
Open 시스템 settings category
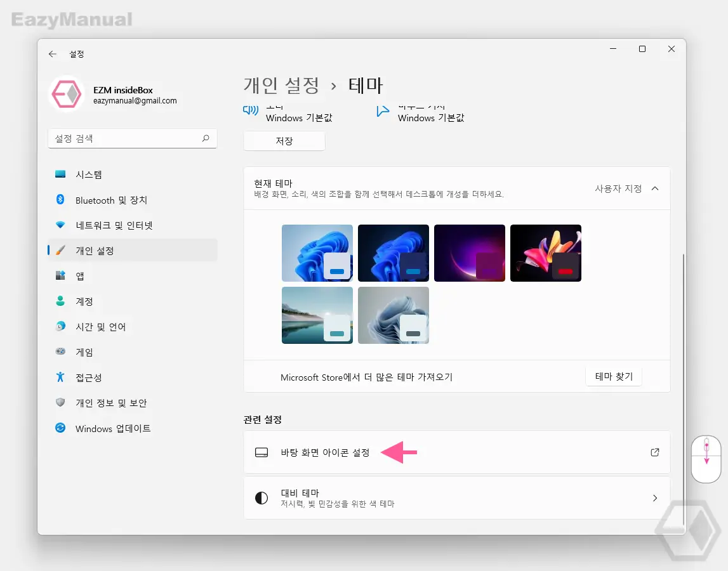[x=132, y=174]
